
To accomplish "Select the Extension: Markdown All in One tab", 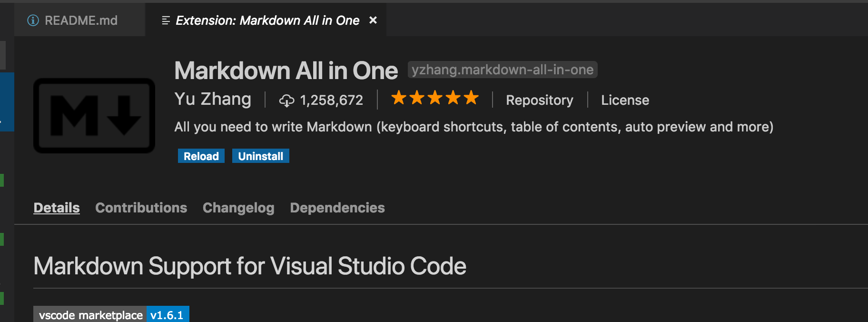I will (267, 20).
